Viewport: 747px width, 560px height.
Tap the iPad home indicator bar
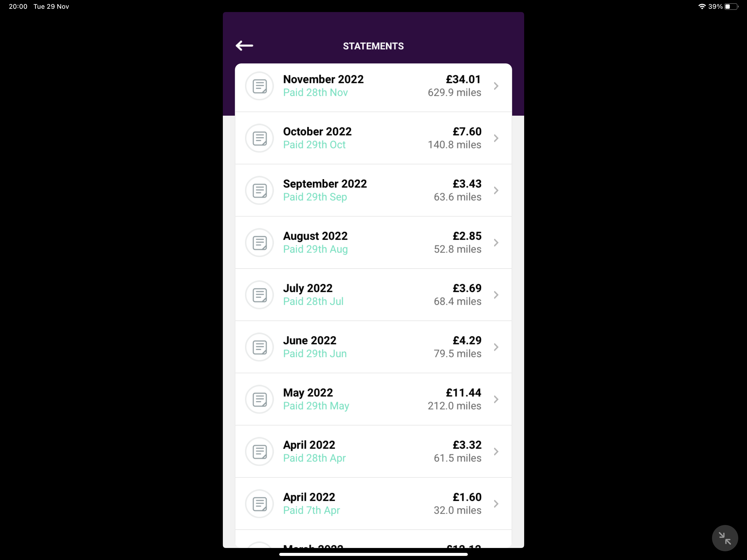[373, 554]
